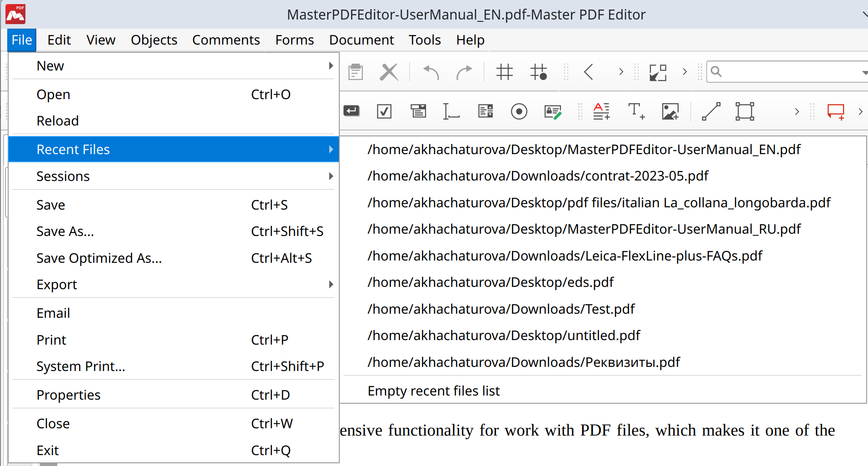Image resolution: width=868 pixels, height=466 pixels.
Task: Open the Edit menu
Action: 59,40
